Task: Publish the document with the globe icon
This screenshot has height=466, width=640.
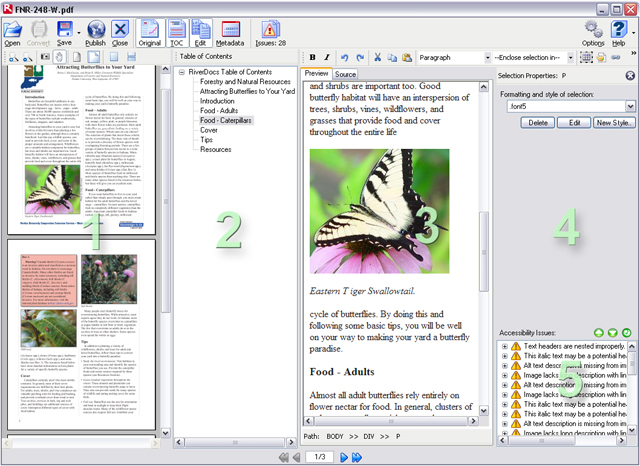Action: pos(96,33)
